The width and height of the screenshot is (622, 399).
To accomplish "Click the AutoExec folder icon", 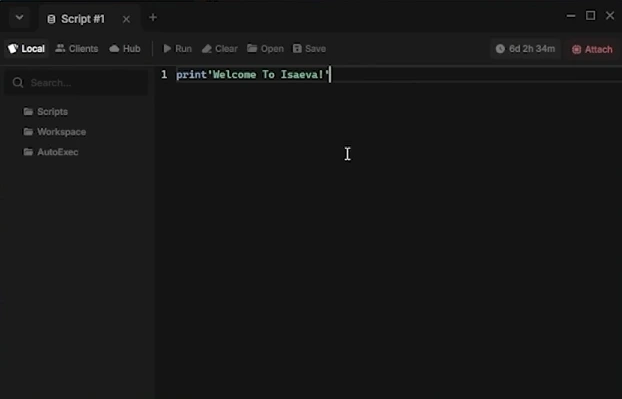I will [28, 152].
